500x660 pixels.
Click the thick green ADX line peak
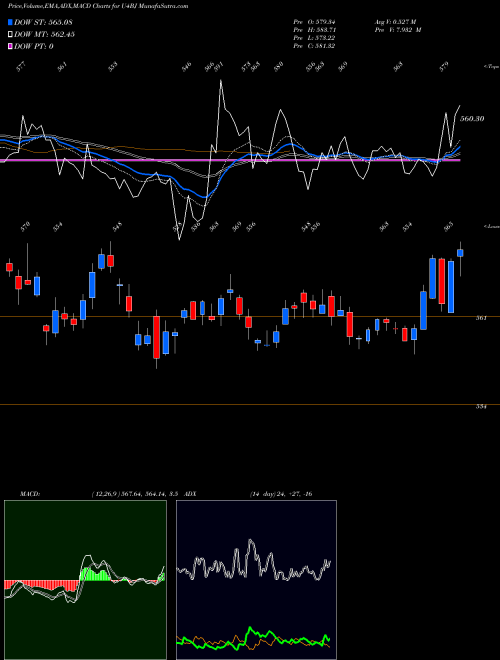point(251,629)
